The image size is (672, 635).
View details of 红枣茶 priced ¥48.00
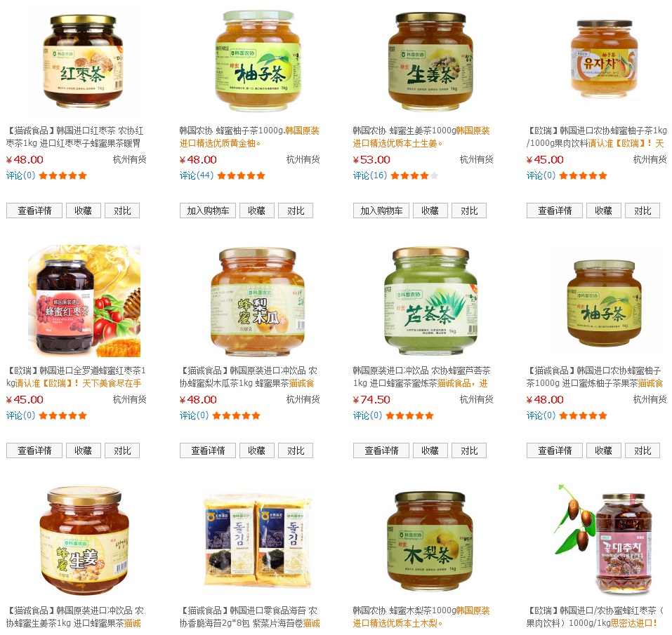[34, 210]
